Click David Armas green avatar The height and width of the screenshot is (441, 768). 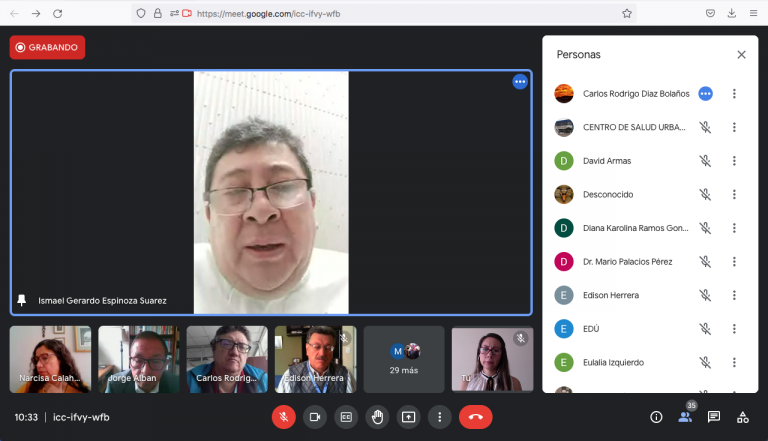(x=564, y=161)
